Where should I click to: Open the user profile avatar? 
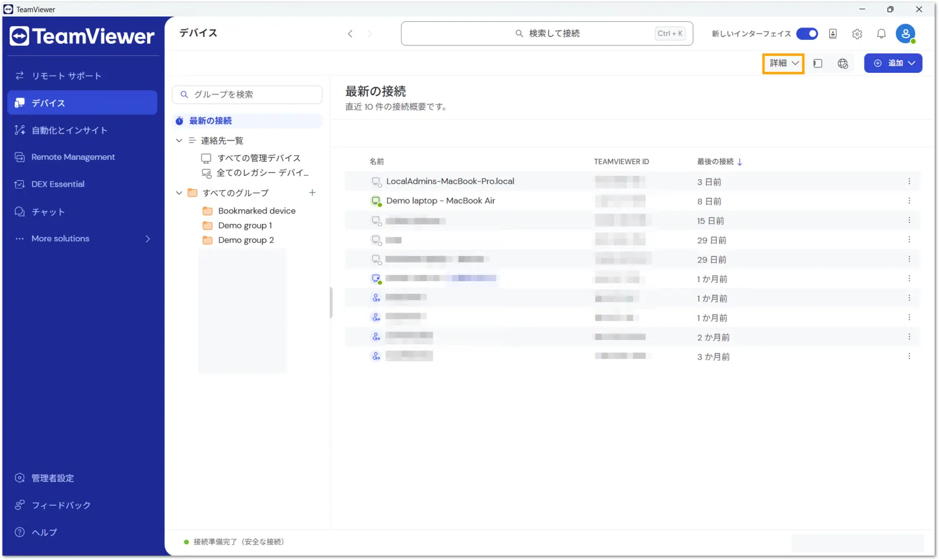[905, 34]
